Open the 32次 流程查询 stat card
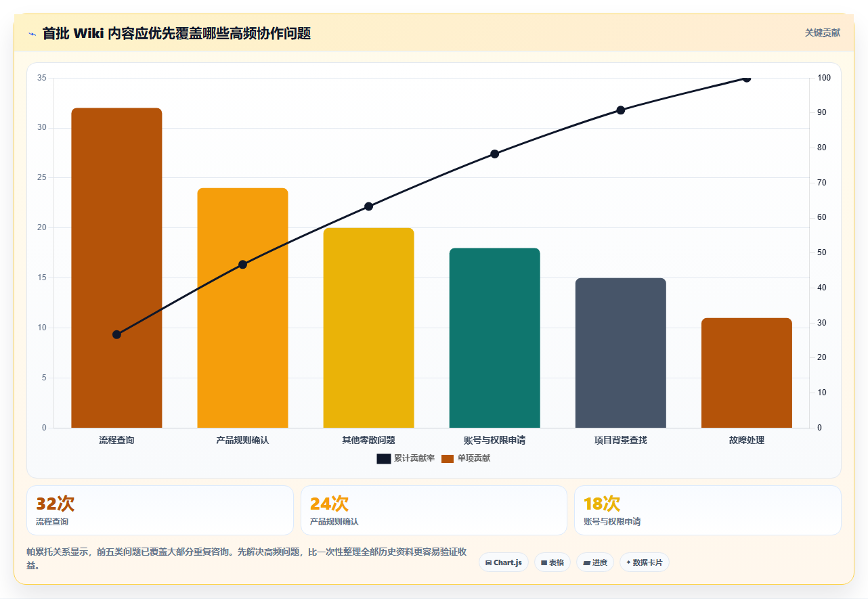 click(160, 510)
